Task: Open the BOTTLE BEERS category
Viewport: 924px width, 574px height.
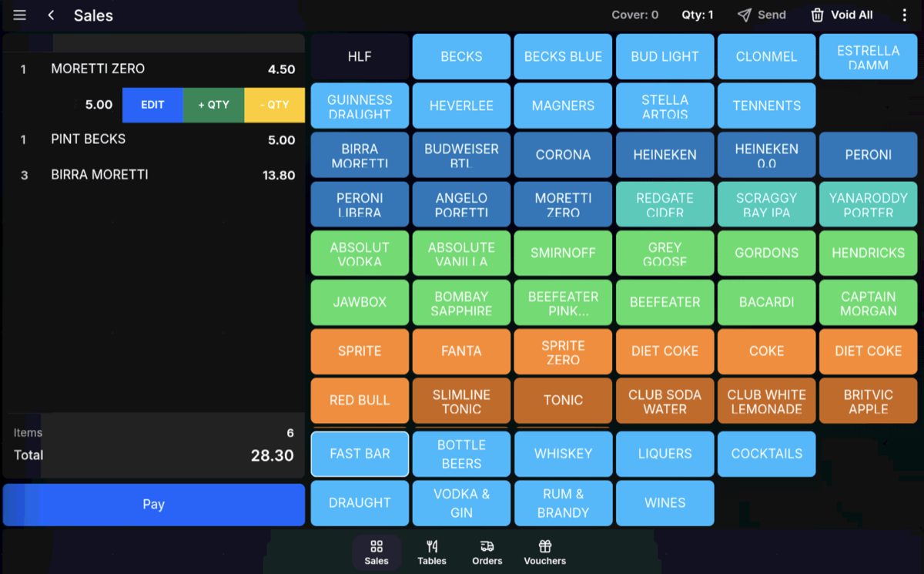Action: [x=461, y=454]
